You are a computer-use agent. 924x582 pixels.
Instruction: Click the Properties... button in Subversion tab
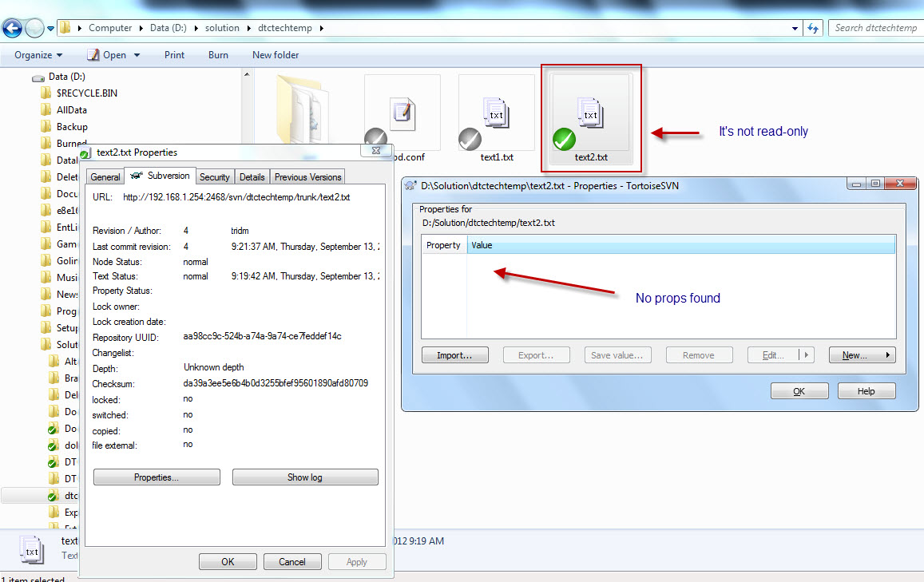pos(157,477)
